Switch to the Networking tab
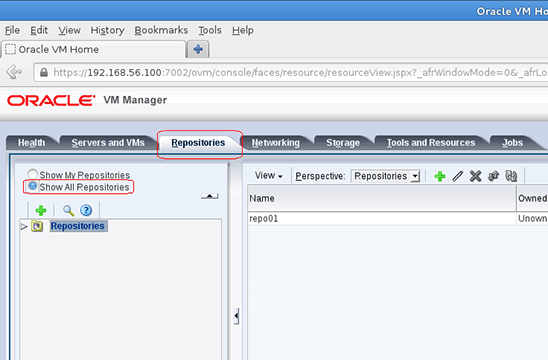The image size is (548, 360). pyautogui.click(x=276, y=143)
